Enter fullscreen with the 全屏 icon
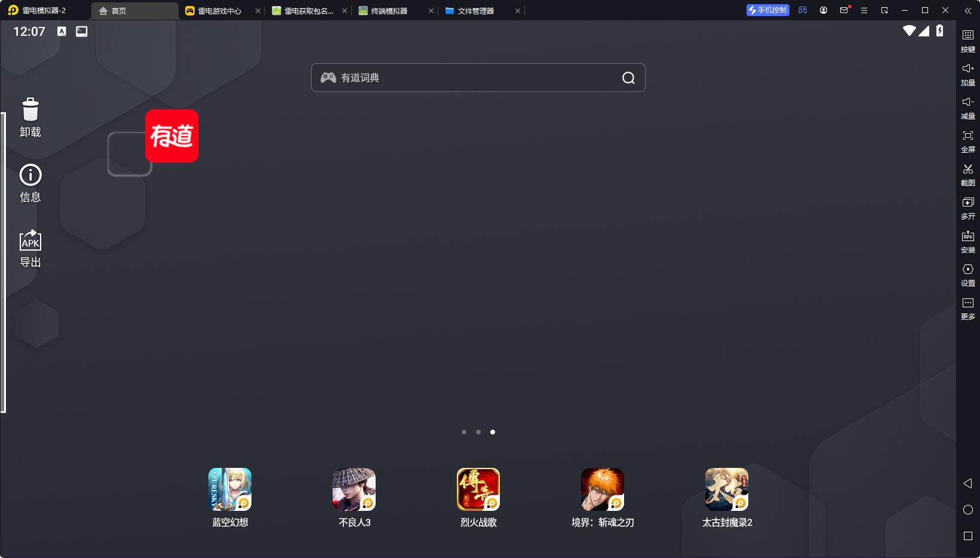Viewport: 980px width, 558px height. click(x=968, y=141)
